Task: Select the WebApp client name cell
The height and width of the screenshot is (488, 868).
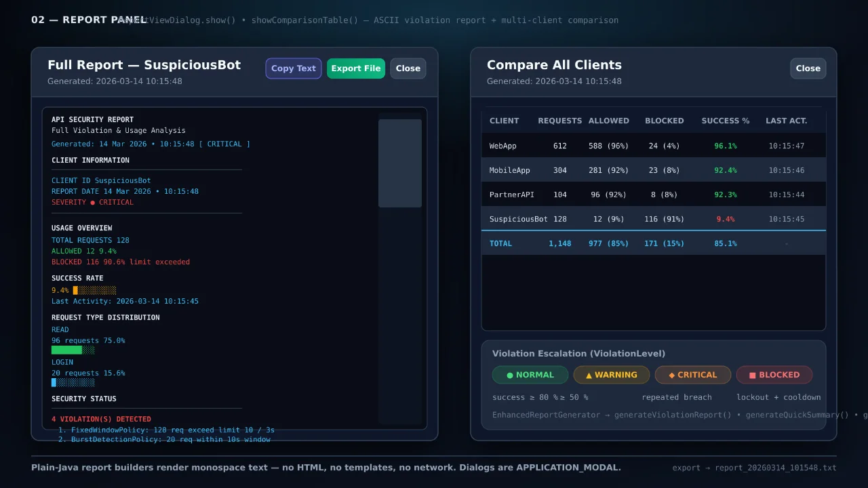Action: coord(502,146)
